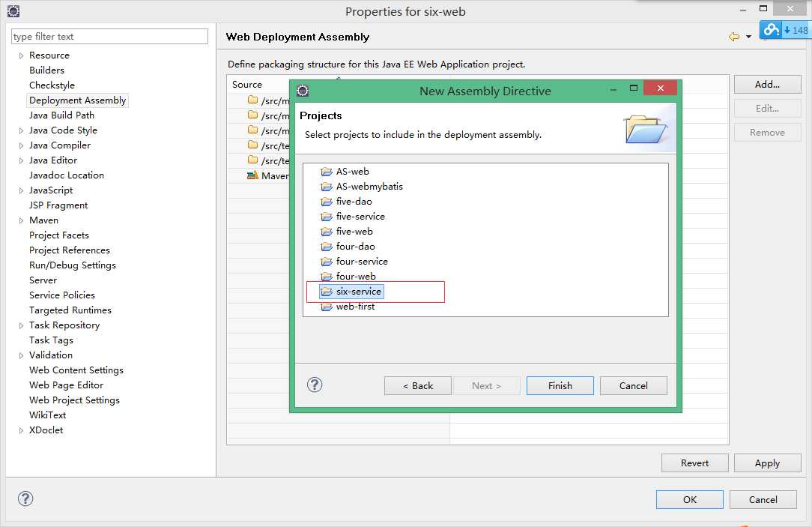Open Project Facets properties page
The height and width of the screenshot is (527, 812).
pyautogui.click(x=59, y=235)
